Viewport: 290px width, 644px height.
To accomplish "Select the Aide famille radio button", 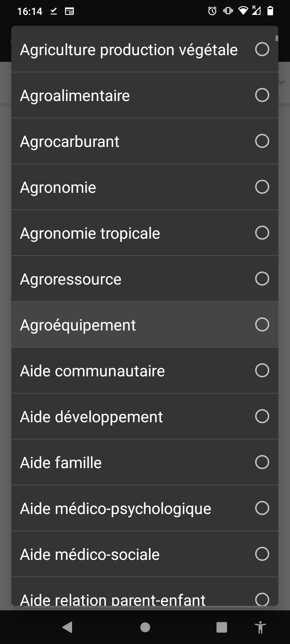I will point(262,462).
